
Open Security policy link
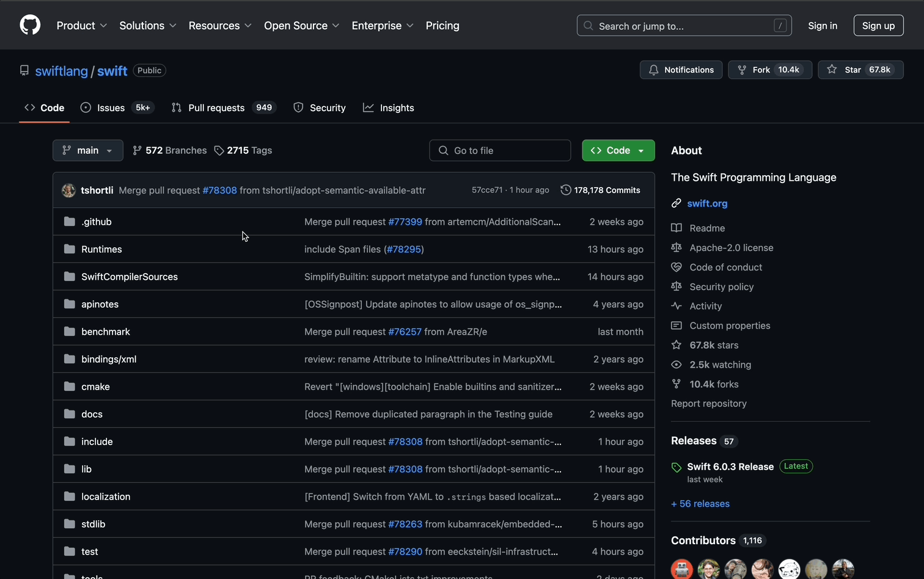(x=721, y=286)
